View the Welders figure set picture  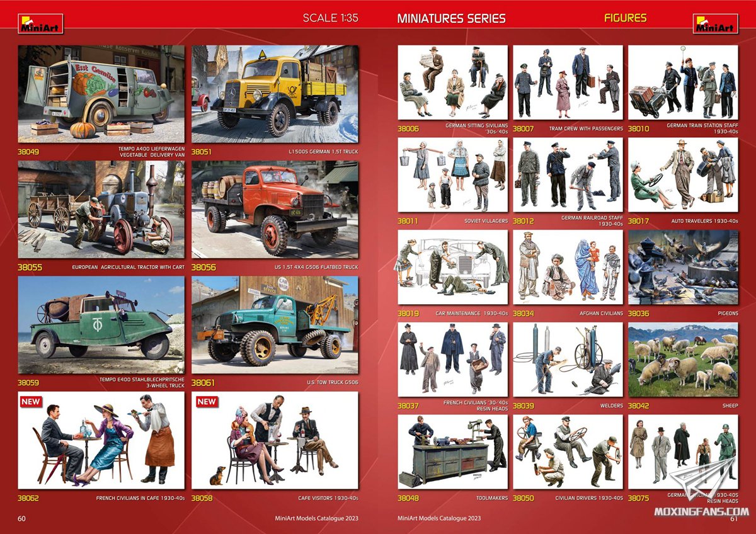coord(568,360)
